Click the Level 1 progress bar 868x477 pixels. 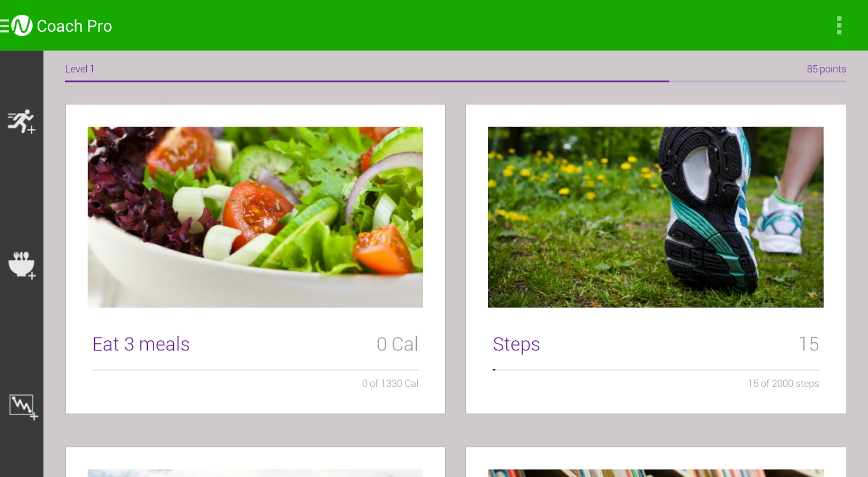tap(455, 81)
